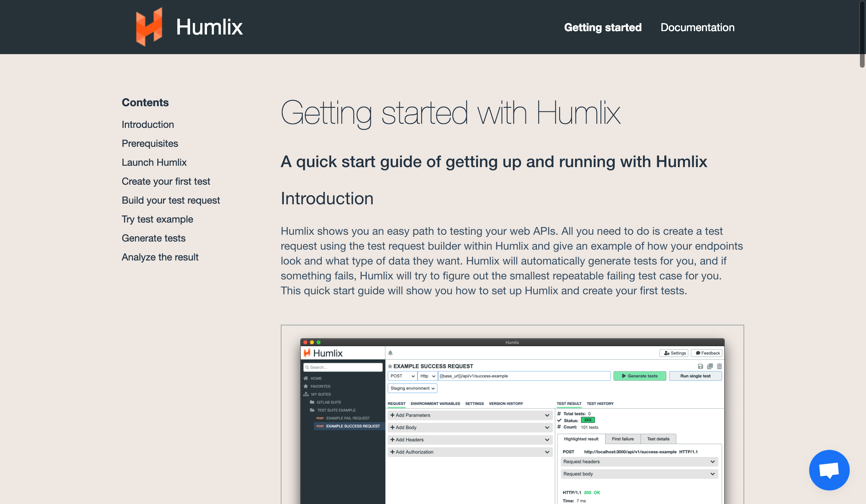Image resolution: width=866 pixels, height=504 pixels.
Task: Switch to ENVIRONMENT VARIABLES tab
Action: pos(435,404)
